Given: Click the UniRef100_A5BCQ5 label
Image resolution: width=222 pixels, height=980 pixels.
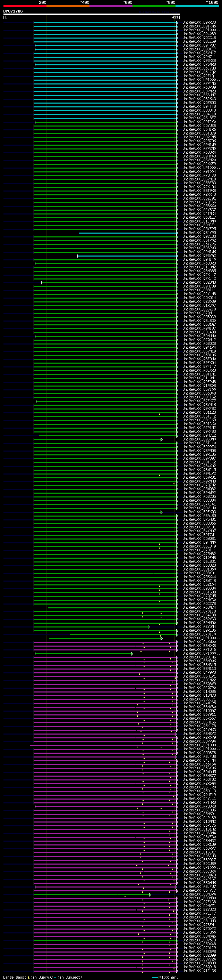Looking at the screenshot, I should tap(199, 496).
